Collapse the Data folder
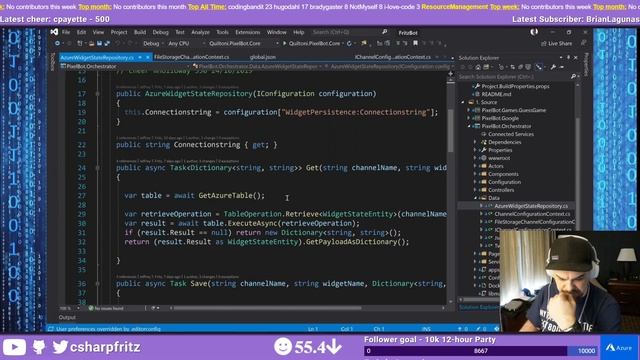The height and width of the screenshot is (360, 640). [x=475, y=198]
